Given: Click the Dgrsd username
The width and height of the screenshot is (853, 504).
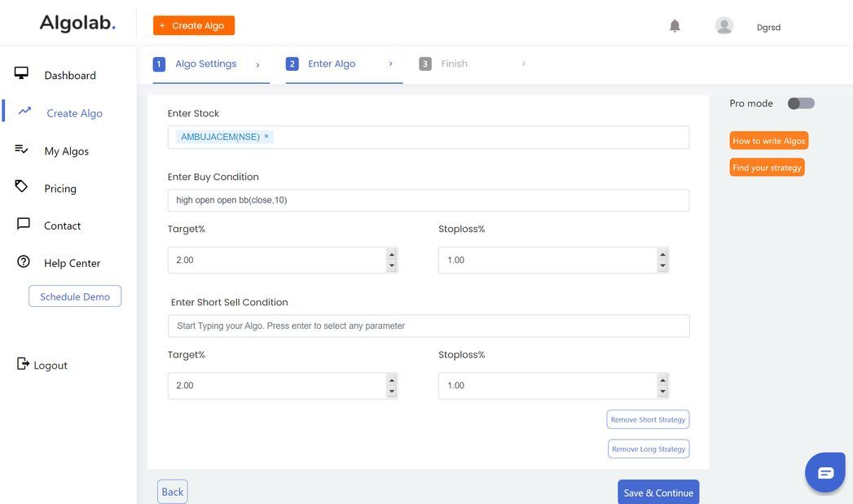Looking at the screenshot, I should [769, 27].
